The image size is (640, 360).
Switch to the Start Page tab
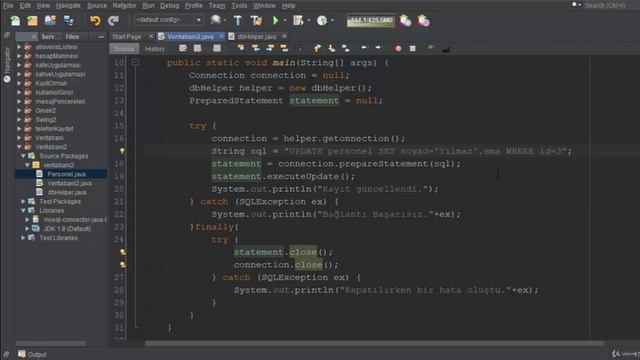[127, 37]
